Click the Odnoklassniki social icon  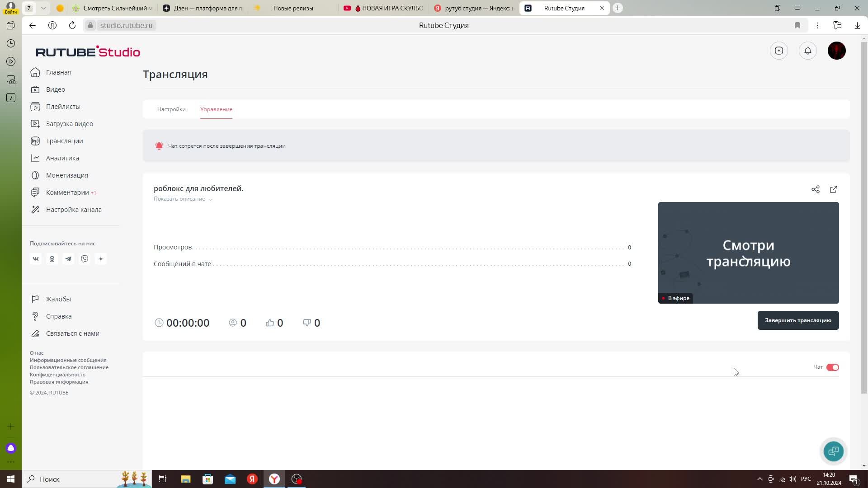pyautogui.click(x=52, y=259)
